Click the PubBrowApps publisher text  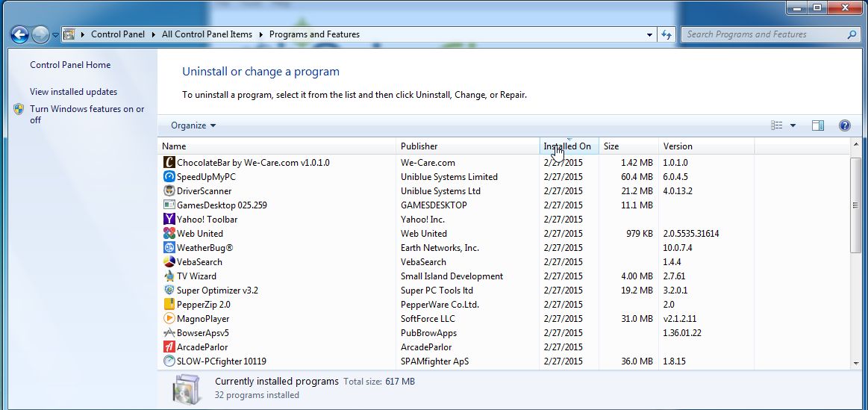[x=428, y=333]
